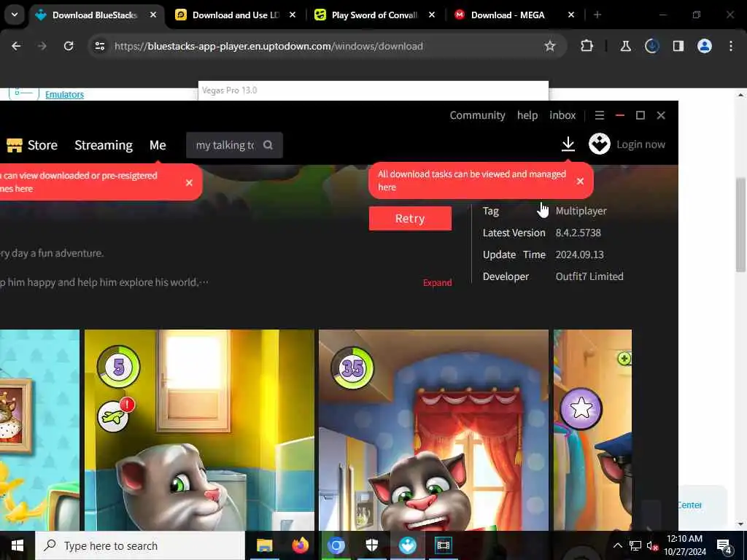Open the browser extensions puzzle icon
Screen dimensions: 747x560
587,46
